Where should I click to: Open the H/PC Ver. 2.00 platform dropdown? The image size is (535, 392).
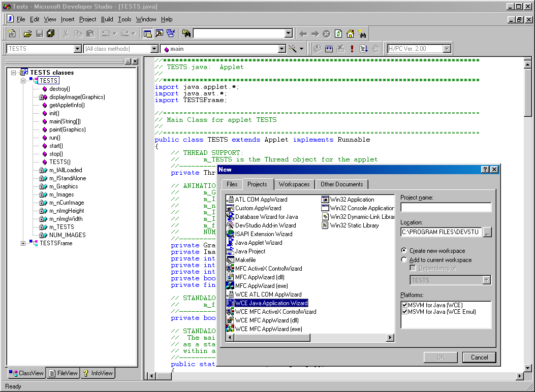coord(447,49)
